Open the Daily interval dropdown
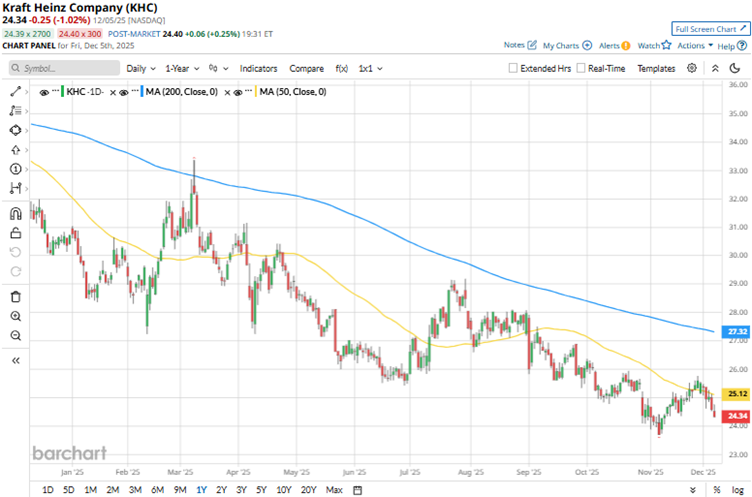Image resolution: width=752 pixels, height=497 pixels. tap(140, 68)
